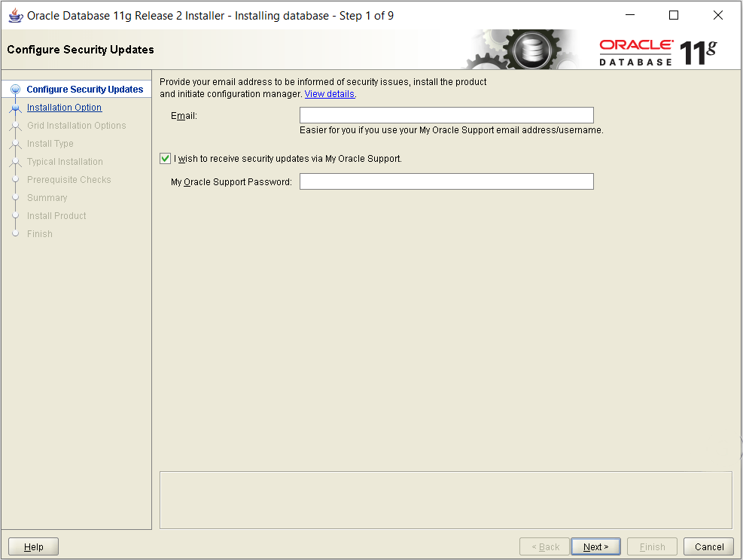Click the Java installer icon in title bar
Screen dimensions: 743x560
click(16, 15)
